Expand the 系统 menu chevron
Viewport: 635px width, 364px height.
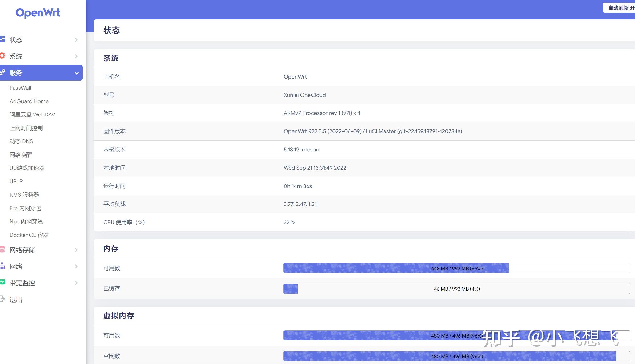point(76,56)
